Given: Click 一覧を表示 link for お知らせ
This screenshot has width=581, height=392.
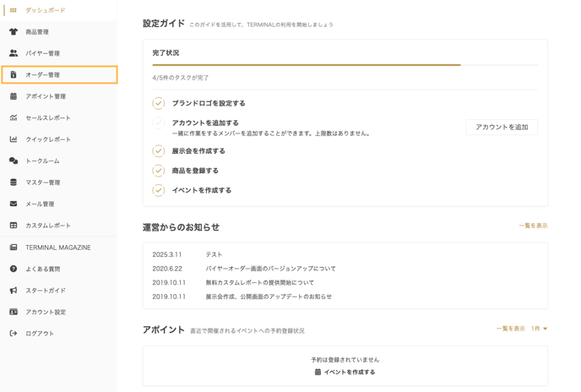Looking at the screenshot, I should pyautogui.click(x=533, y=226).
